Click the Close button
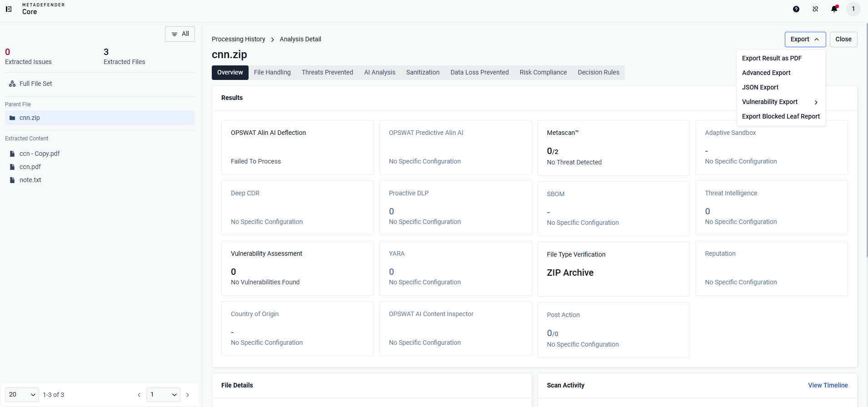Screen dimensions: 868x407 click(843, 40)
